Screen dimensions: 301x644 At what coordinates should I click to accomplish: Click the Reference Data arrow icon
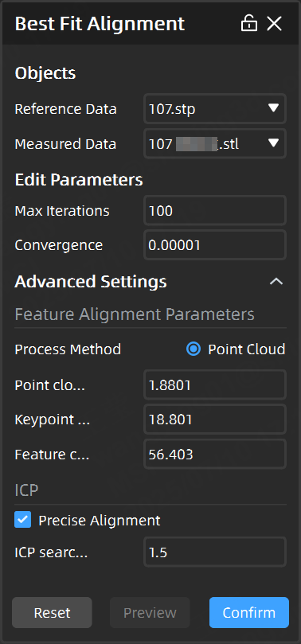(273, 108)
